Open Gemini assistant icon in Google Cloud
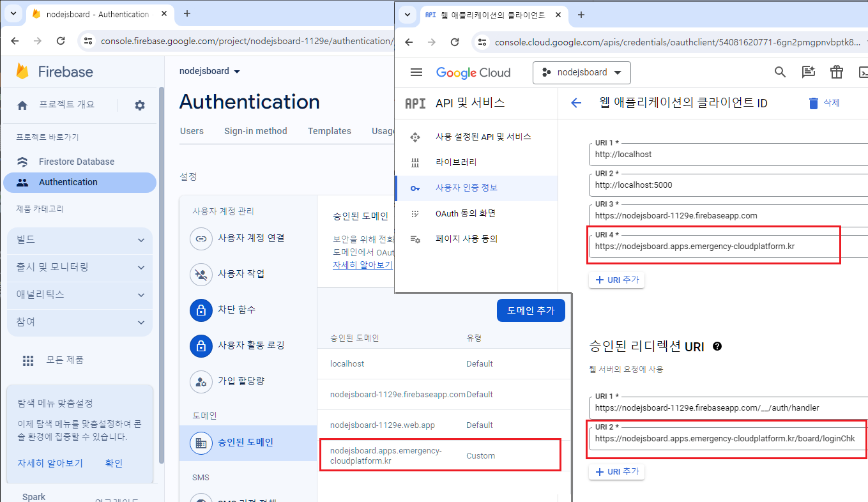This screenshot has height=502, width=868. pos(809,72)
